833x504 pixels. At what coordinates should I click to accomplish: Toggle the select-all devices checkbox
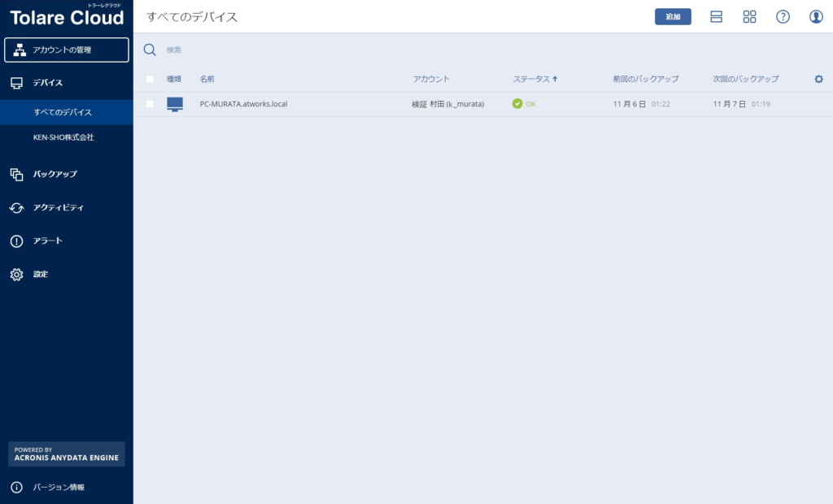150,79
